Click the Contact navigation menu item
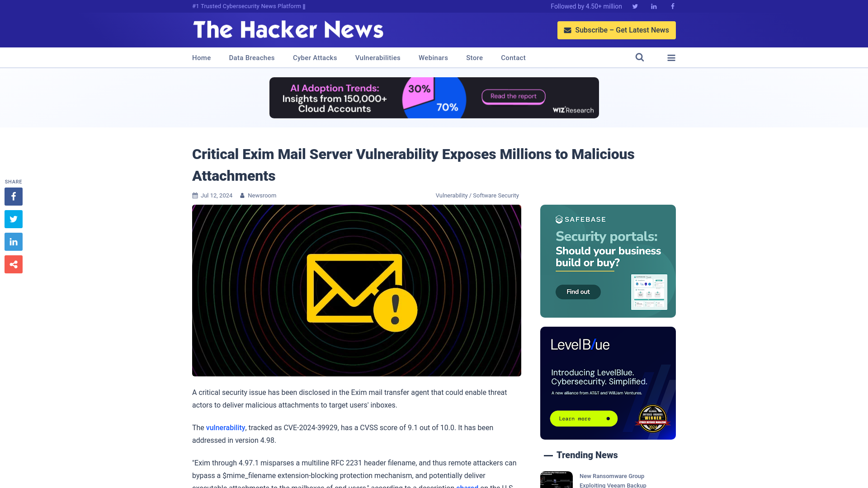This screenshot has height=488, width=868. click(x=513, y=58)
